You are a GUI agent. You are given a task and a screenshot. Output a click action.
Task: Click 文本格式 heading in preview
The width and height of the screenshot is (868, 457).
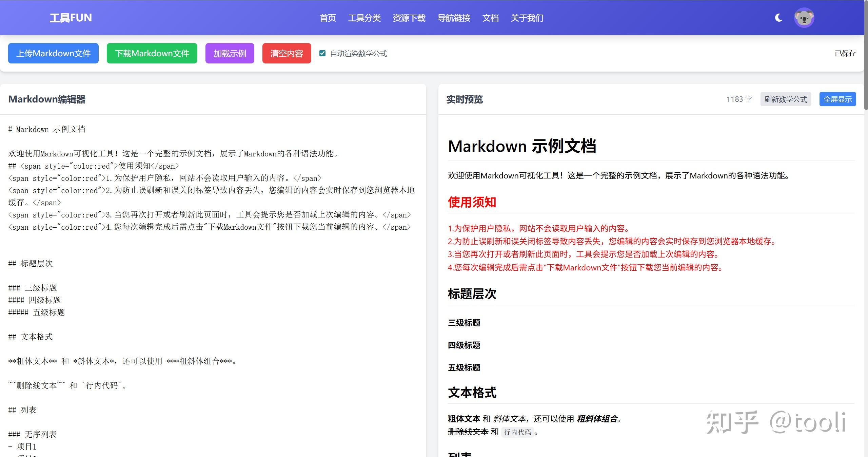(472, 393)
